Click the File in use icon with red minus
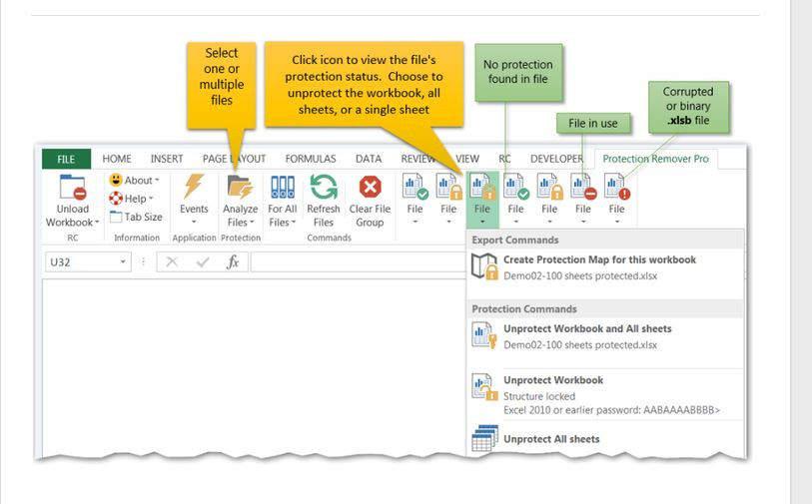The width and height of the screenshot is (812, 504). point(583,187)
